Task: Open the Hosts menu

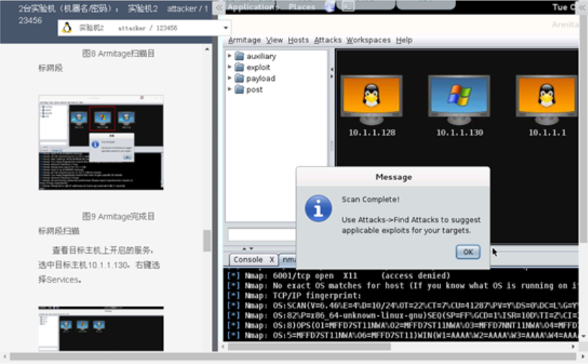Action: tap(298, 40)
